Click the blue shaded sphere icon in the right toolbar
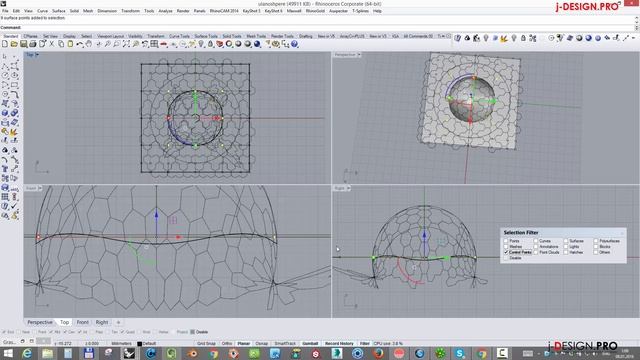The image size is (640, 360). pyautogui.click(x=589, y=38)
